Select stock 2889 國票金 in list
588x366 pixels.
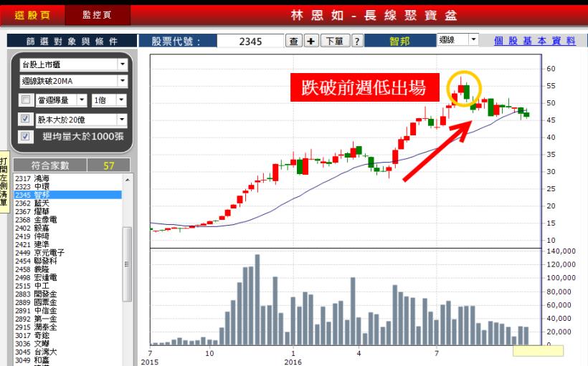click(67, 302)
